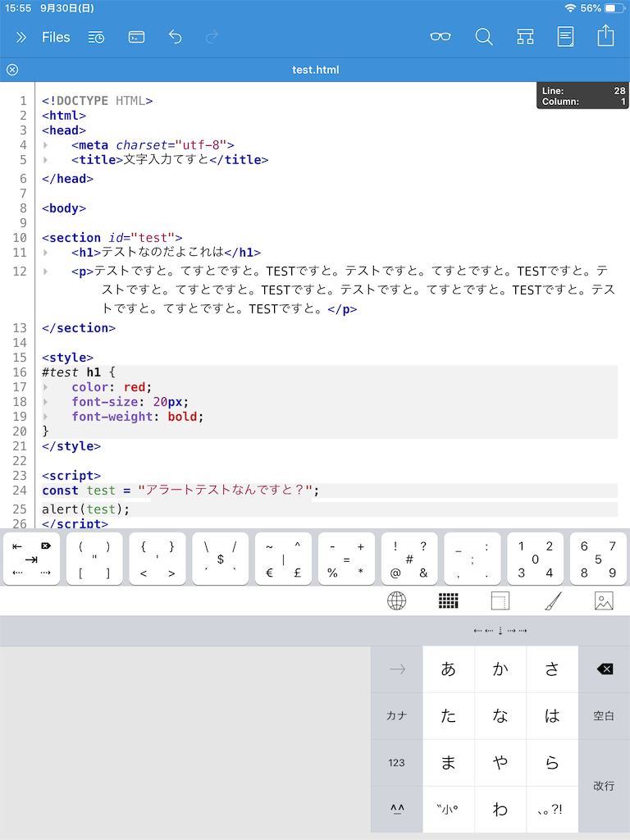The image size is (630, 840).
Task: Tap the braces and angle brackets key
Action: [x=157, y=559]
